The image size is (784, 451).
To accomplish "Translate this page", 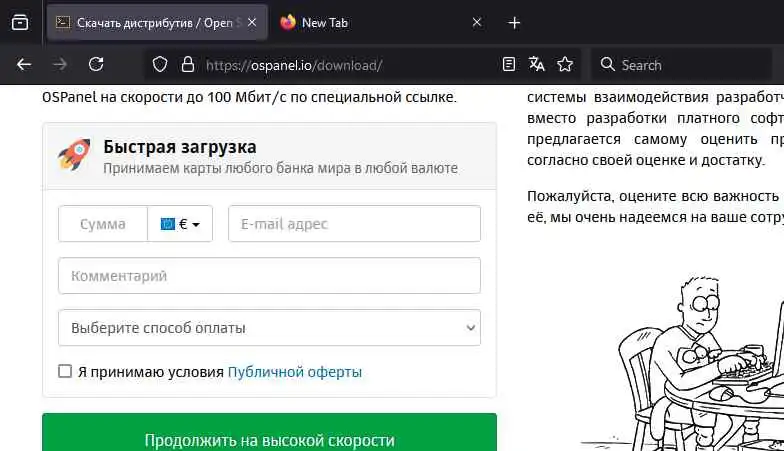I will point(536,64).
